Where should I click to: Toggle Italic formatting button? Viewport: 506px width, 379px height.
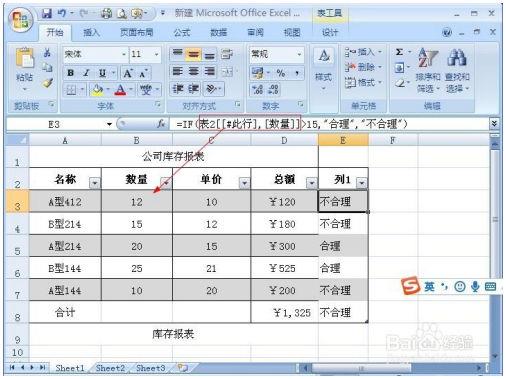pyautogui.click(x=86, y=73)
